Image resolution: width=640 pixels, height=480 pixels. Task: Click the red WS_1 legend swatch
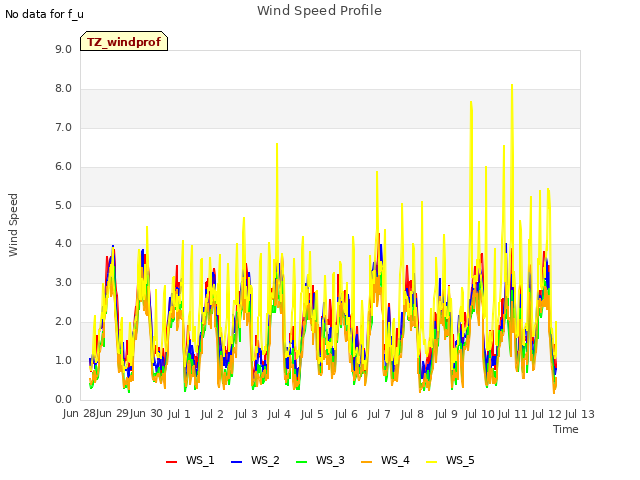click(172, 462)
